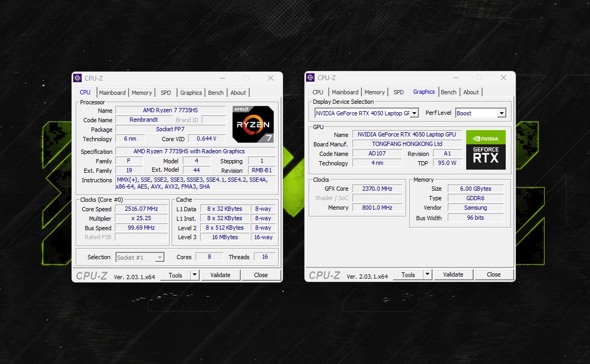The image size is (590, 364).
Task: Click the AMD Ryzen 7 logo badge
Action: click(253, 125)
